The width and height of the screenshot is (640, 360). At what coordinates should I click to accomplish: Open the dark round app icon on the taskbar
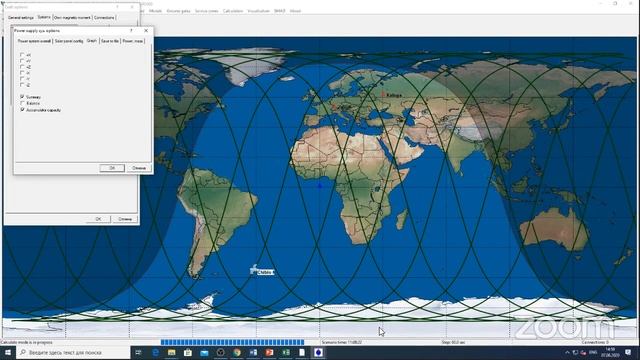[220, 352]
